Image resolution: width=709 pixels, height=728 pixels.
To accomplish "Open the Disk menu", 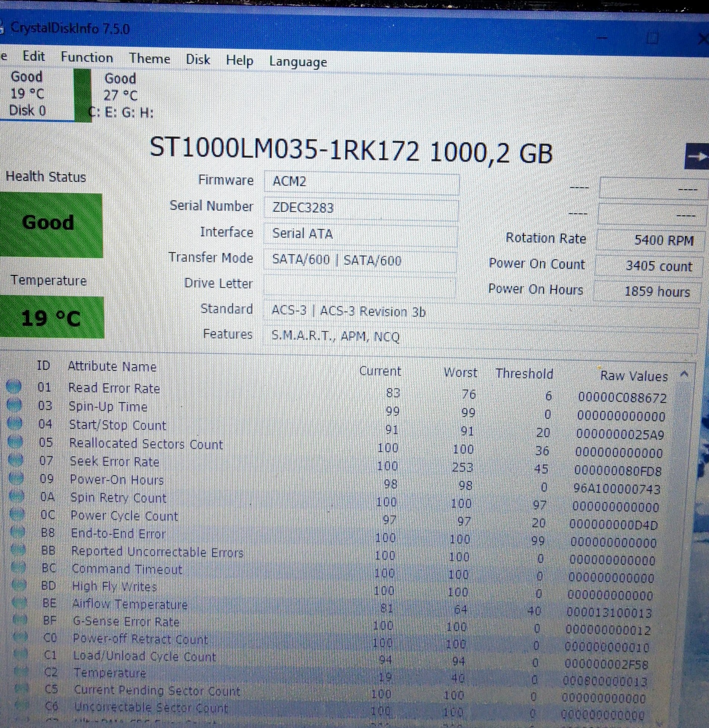I will pyautogui.click(x=198, y=59).
